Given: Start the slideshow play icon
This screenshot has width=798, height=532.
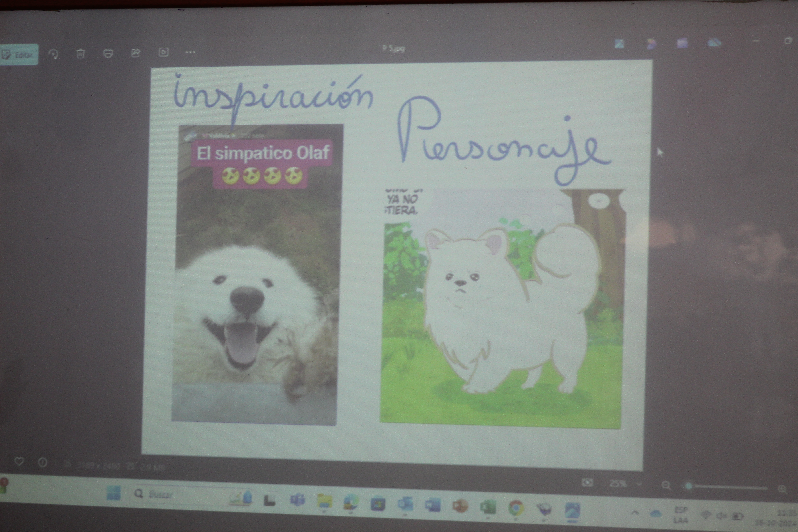Looking at the screenshot, I should tap(163, 52).
